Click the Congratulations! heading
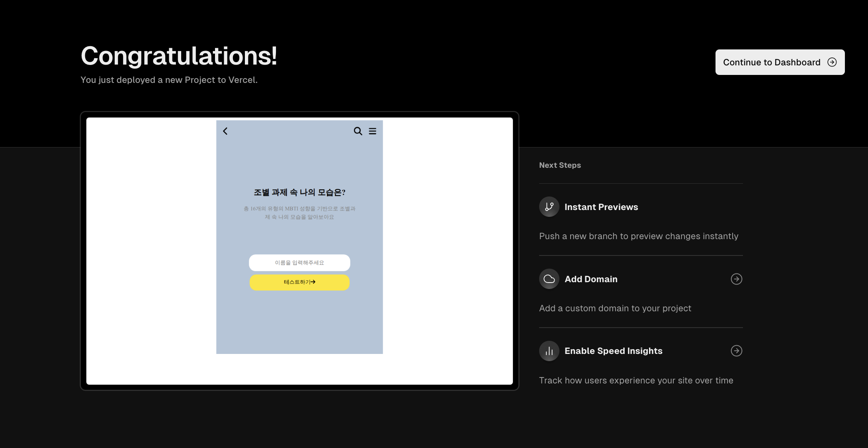Screen dimensions: 868x448 [x=179, y=56]
